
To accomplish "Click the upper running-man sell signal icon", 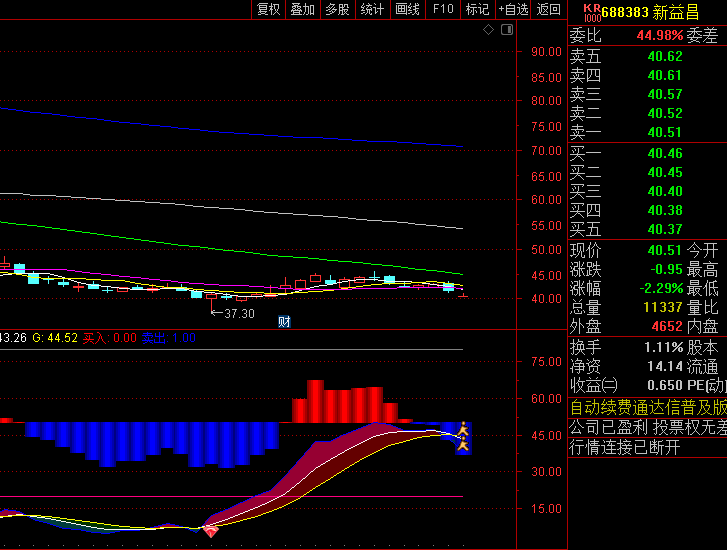I will [463, 429].
